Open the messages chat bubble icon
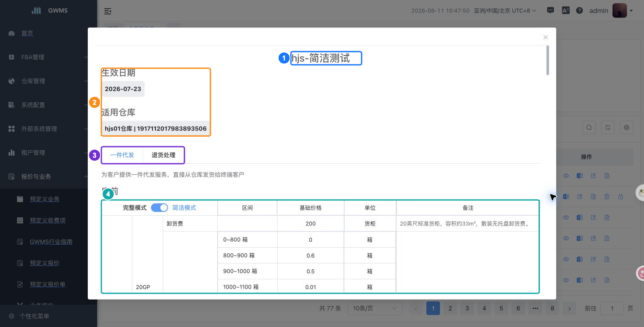 pyautogui.click(x=550, y=11)
